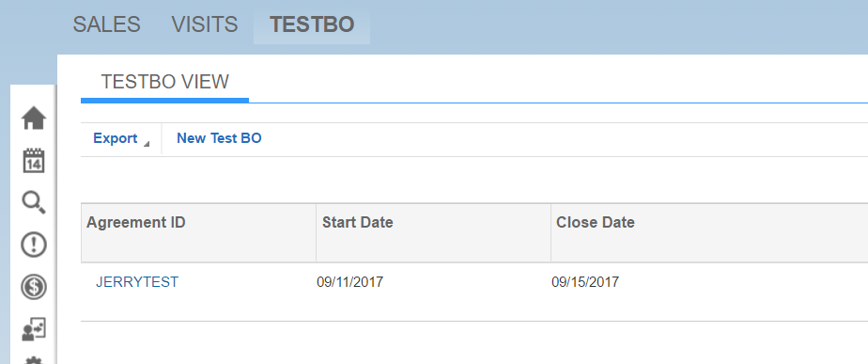Open the partially visible gear settings icon

point(34,359)
